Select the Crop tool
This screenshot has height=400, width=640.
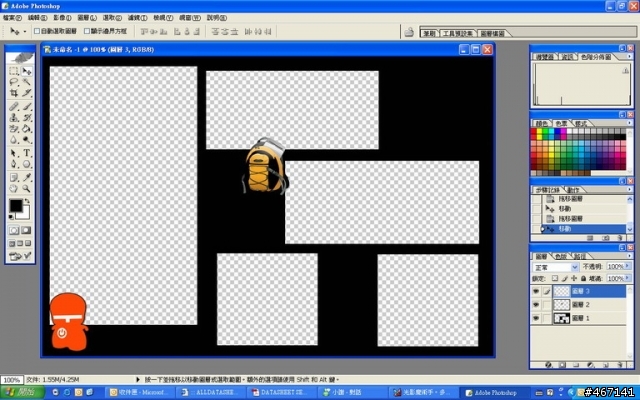pyautogui.click(x=14, y=93)
